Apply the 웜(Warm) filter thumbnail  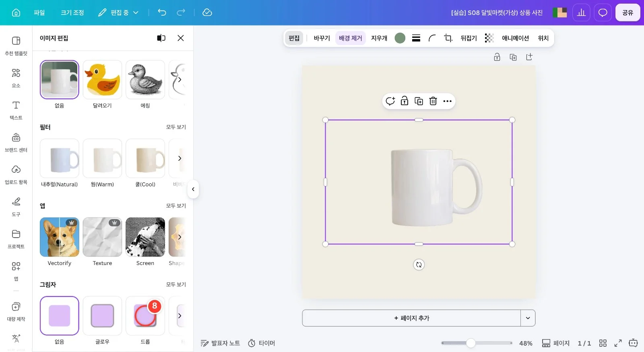102,158
